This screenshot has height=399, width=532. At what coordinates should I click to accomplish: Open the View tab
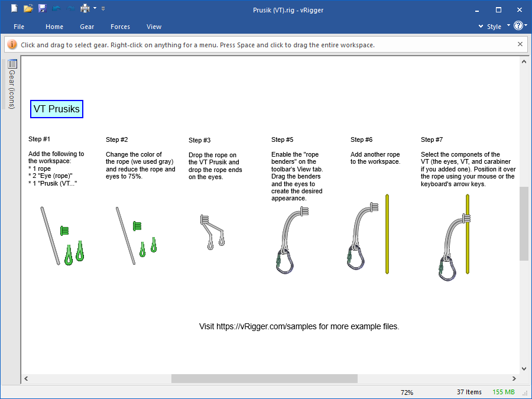[x=154, y=27]
